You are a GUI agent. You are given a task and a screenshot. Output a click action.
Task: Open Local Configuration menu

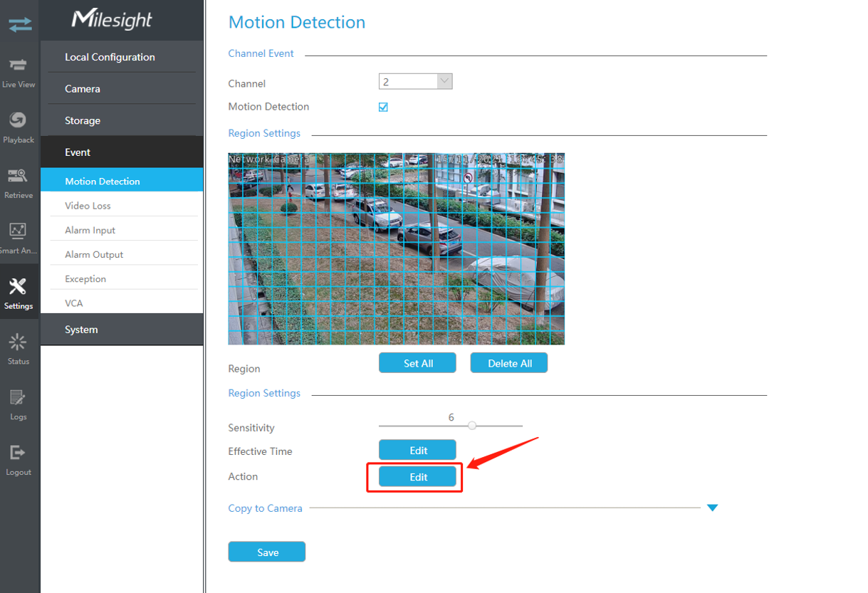coord(122,57)
